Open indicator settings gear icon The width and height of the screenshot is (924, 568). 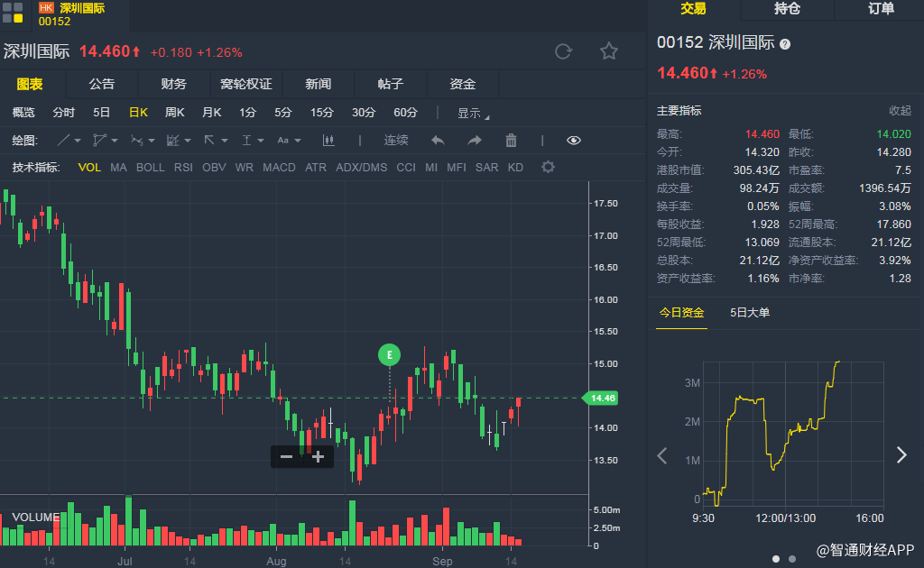(x=548, y=167)
